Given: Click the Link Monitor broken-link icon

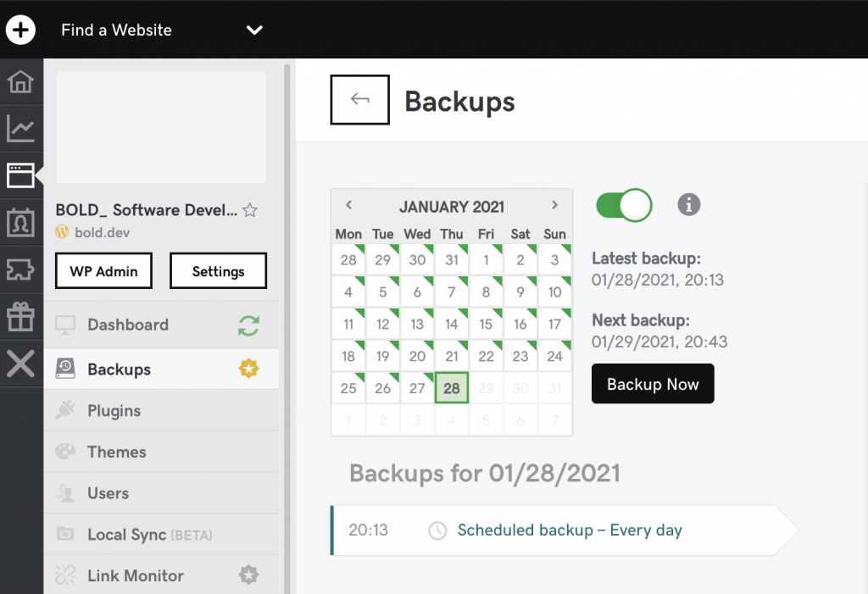Looking at the screenshot, I should coord(65,575).
